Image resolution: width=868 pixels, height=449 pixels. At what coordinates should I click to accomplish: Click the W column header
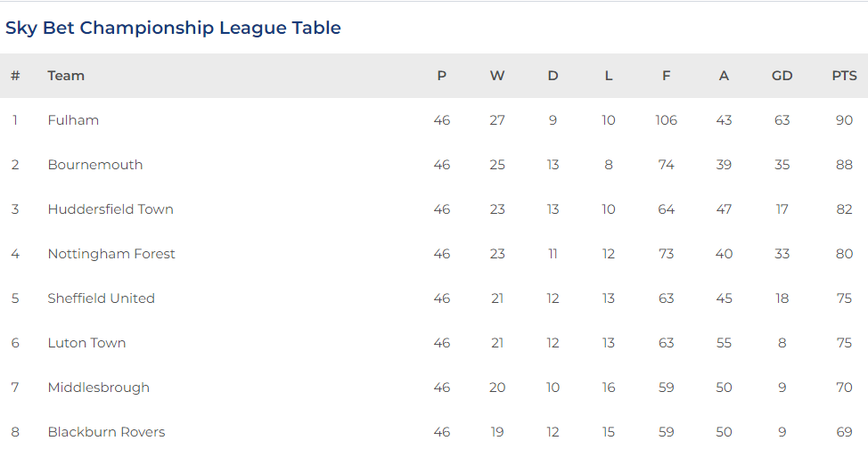(497, 76)
